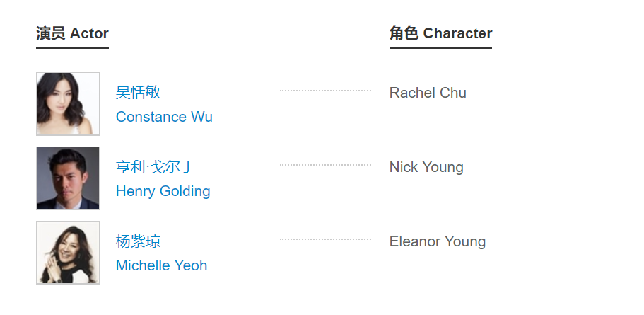Click the word Character in the heading
The image size is (644, 315).
click(457, 33)
